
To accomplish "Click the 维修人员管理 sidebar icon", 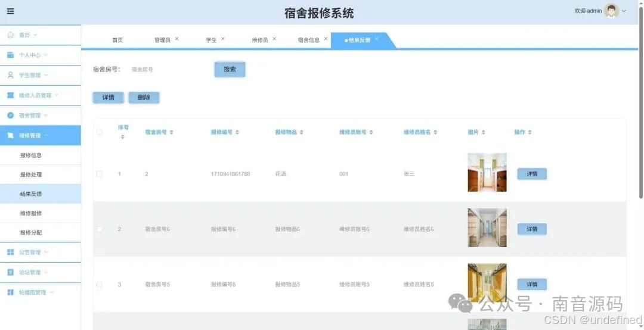I will (x=11, y=95).
